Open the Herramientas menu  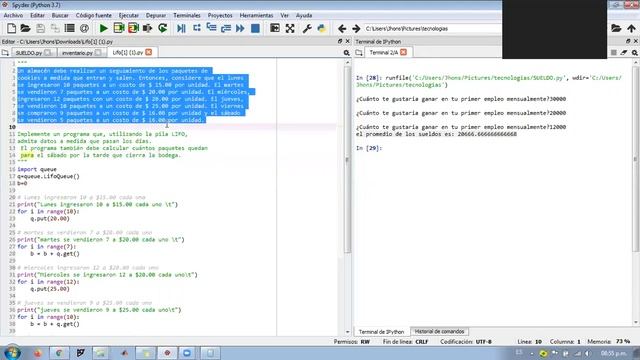click(256, 15)
